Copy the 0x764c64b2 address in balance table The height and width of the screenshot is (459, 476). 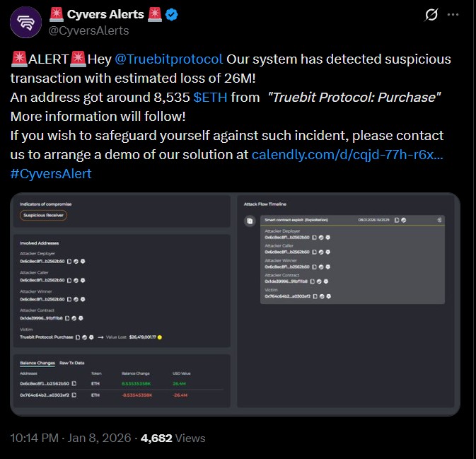click(74, 395)
